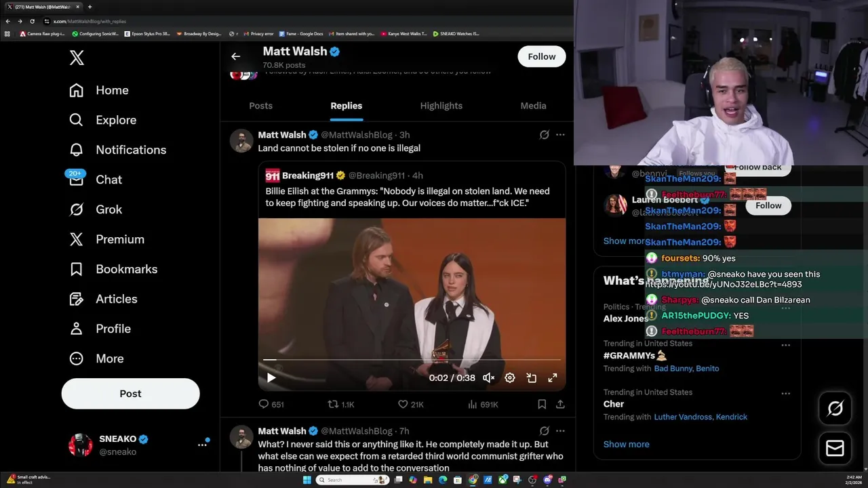Image resolution: width=868 pixels, height=488 pixels.
Task: Open a new browser tab
Action: click(90, 7)
